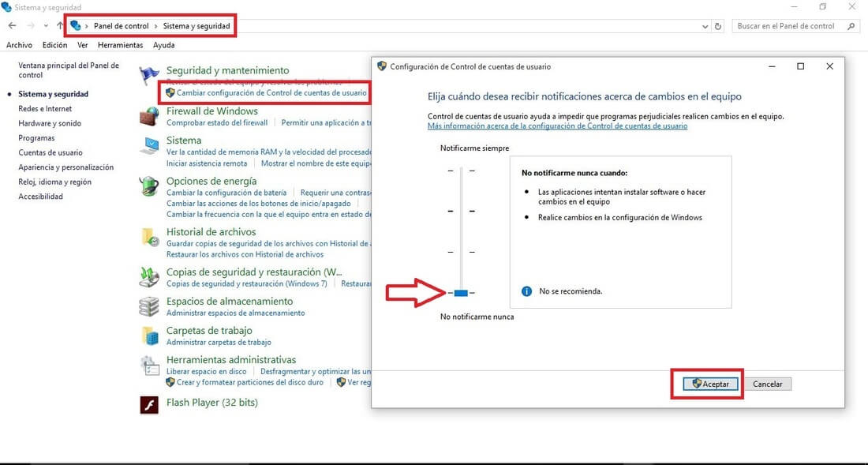The width and height of the screenshot is (868, 465).
Task: Click the blue info icon beside No se recomienda
Action: tap(527, 291)
